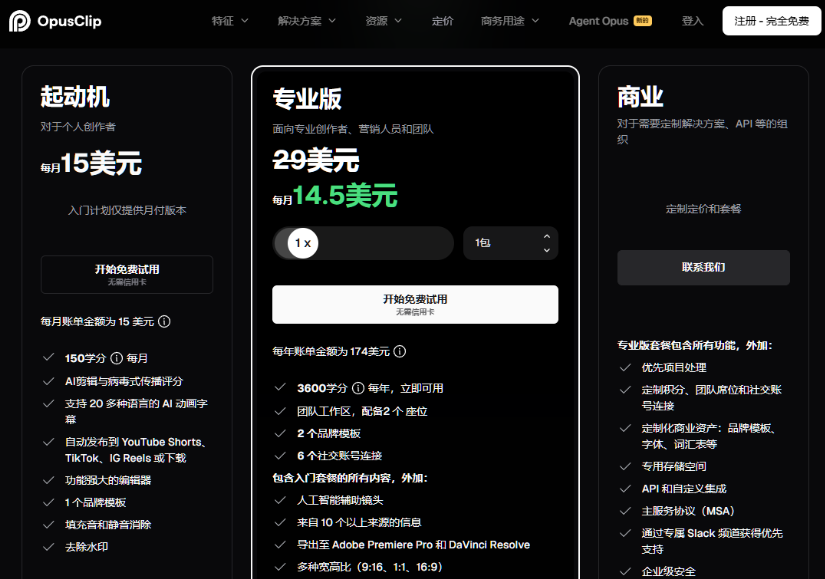This screenshot has height=579, width=825.
Task: Open Agent Opus from navigation
Action: pos(598,21)
